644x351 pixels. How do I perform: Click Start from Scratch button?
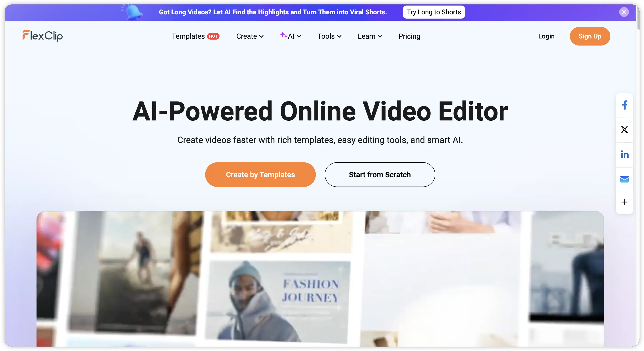[x=380, y=174]
